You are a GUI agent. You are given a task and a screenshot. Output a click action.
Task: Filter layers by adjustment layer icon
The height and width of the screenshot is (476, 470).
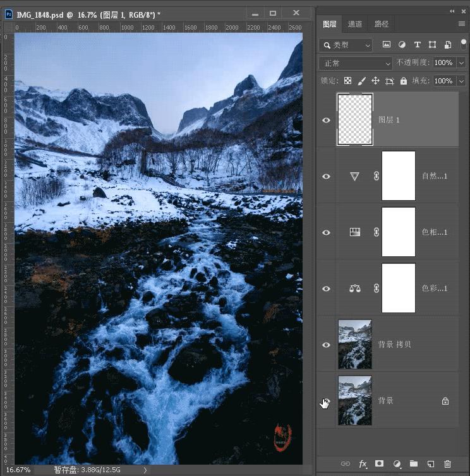coord(402,45)
